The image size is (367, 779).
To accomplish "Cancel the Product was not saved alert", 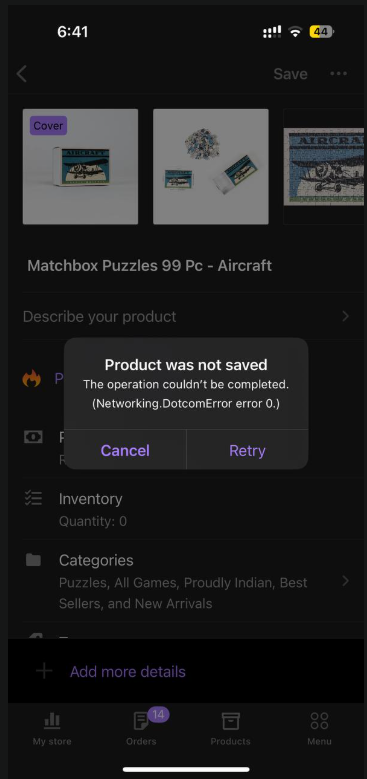I will 125,450.
